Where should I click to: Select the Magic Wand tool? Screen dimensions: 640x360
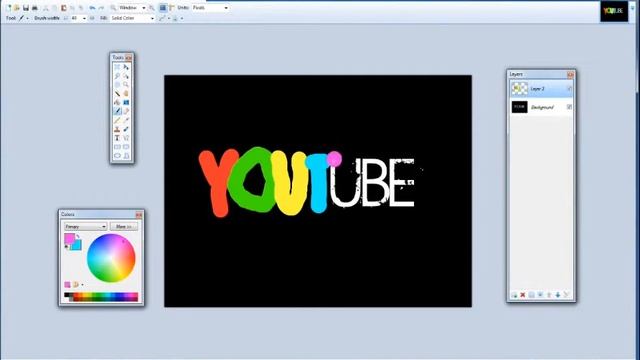point(117,93)
